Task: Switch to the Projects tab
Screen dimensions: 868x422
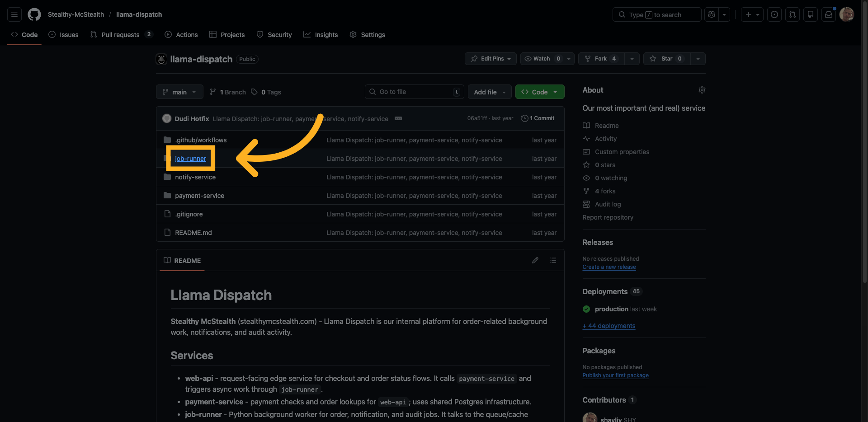Action: pos(227,35)
